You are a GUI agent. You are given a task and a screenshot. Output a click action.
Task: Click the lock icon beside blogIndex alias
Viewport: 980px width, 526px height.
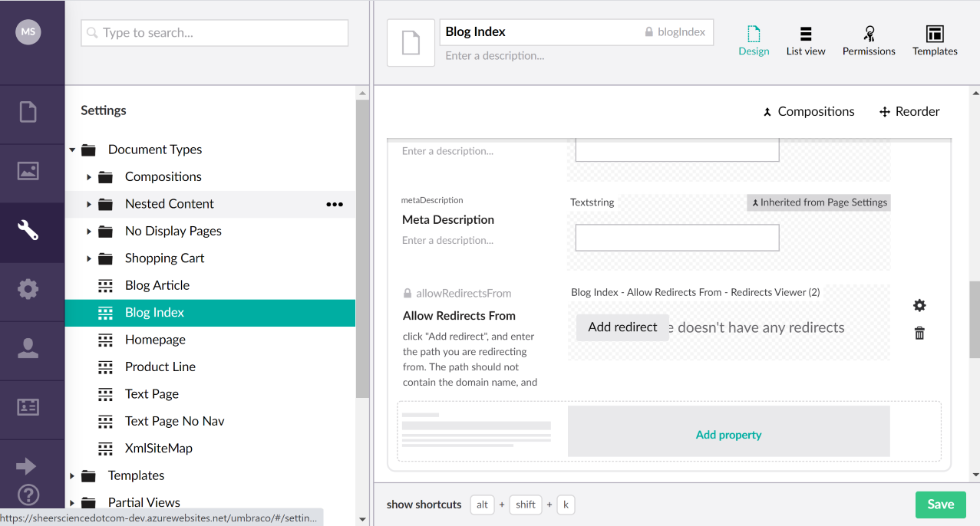point(649,32)
